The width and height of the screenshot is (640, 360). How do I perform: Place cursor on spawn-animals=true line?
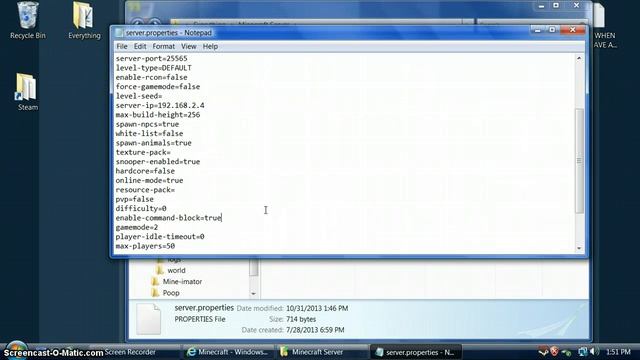153,143
